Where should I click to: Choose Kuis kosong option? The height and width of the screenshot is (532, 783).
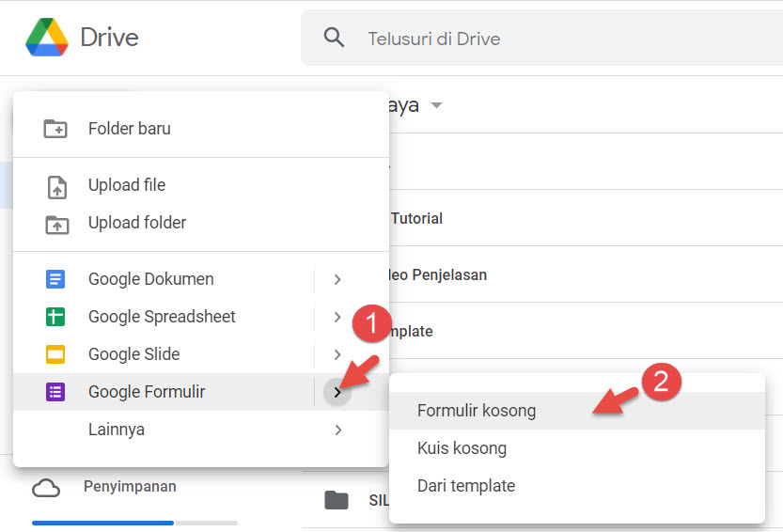[x=462, y=448]
